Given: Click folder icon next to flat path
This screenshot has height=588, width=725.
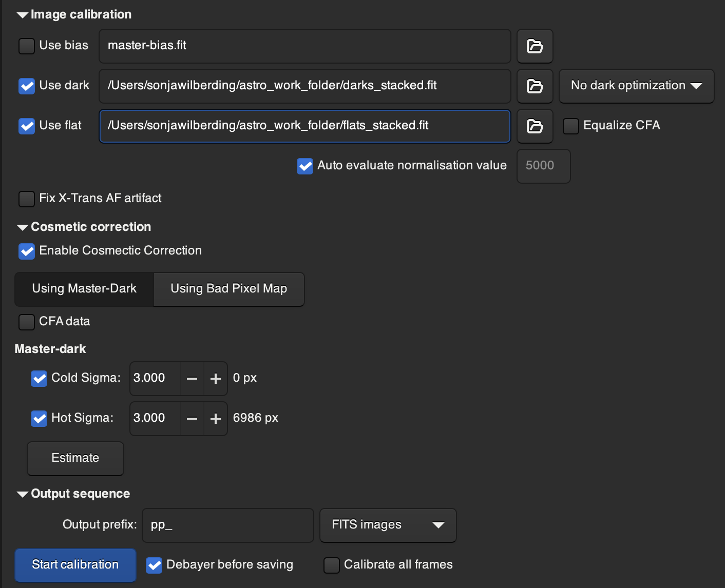Looking at the screenshot, I should click(535, 126).
